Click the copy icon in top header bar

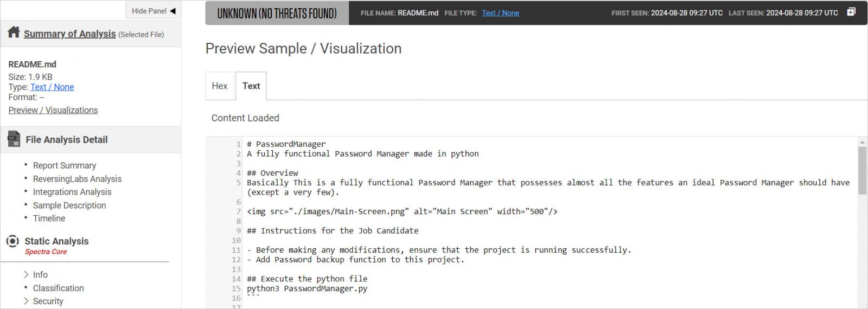coord(851,12)
